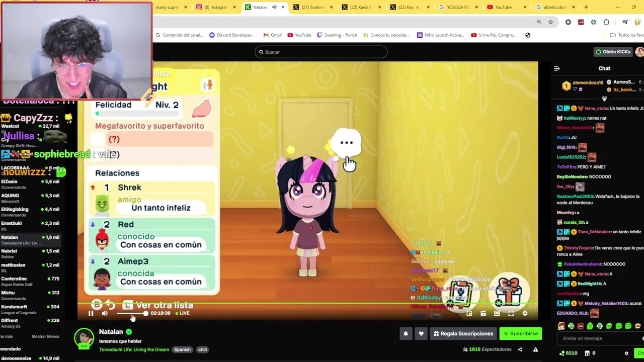Click the Obtén KICKs button
Image resolution: width=644 pixels, height=362 pixels.
click(612, 52)
